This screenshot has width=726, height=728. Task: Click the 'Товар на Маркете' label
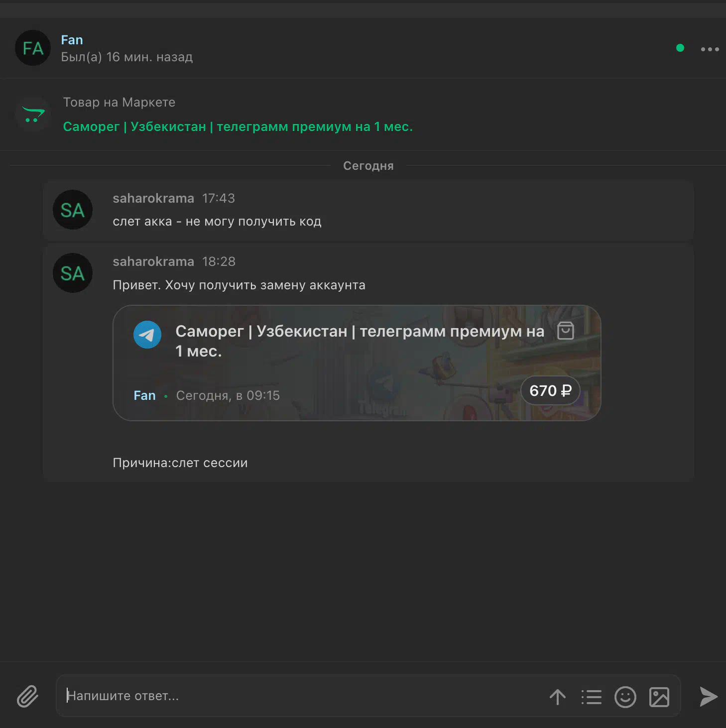point(119,102)
